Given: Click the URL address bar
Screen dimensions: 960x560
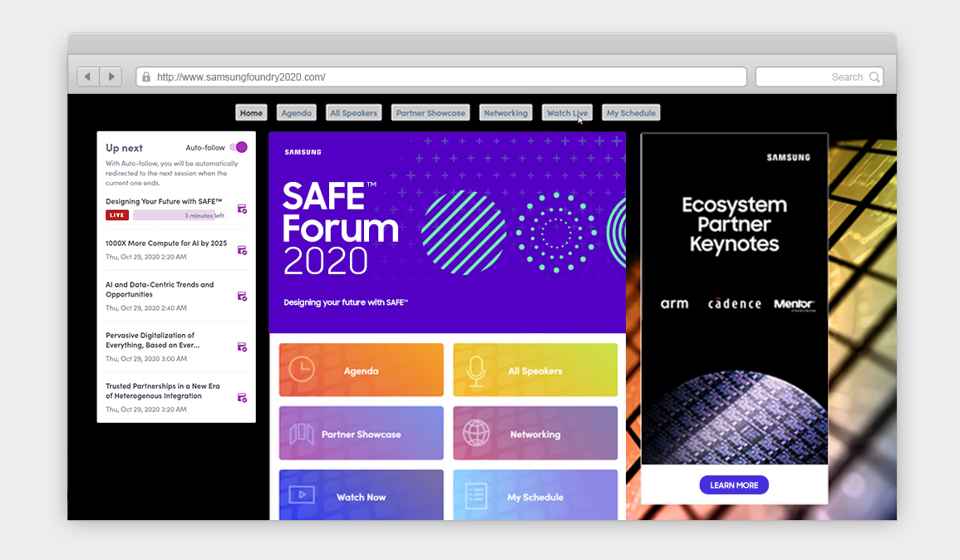Looking at the screenshot, I should tap(441, 77).
